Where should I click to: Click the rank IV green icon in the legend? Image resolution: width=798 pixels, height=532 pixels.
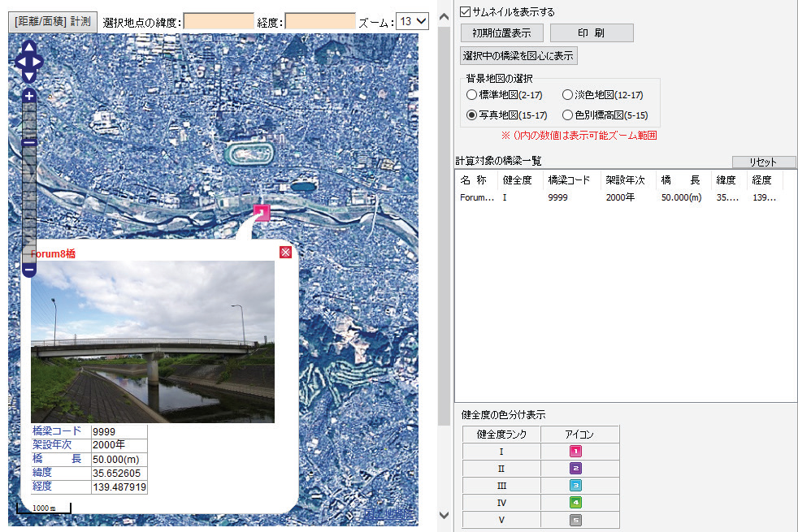[575, 503]
